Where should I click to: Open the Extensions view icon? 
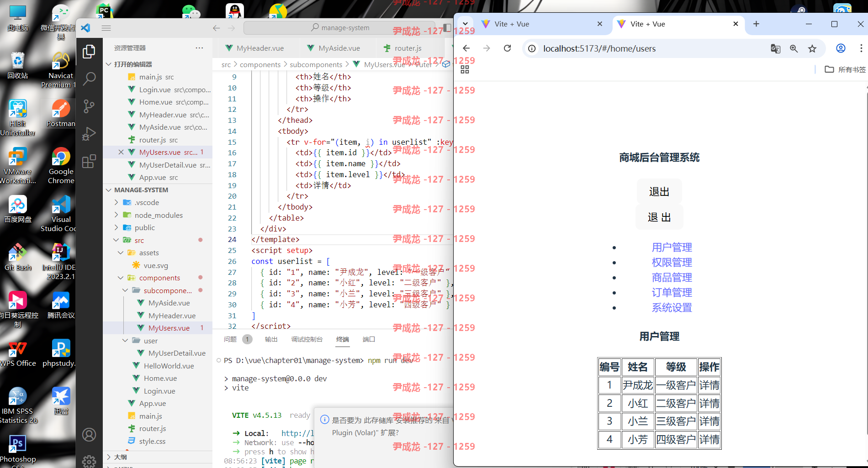pos(89,161)
